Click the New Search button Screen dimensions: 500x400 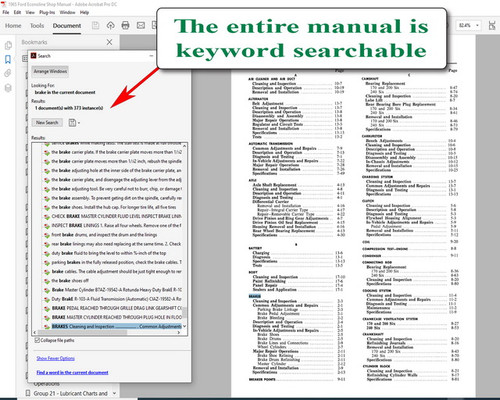[x=47, y=123]
